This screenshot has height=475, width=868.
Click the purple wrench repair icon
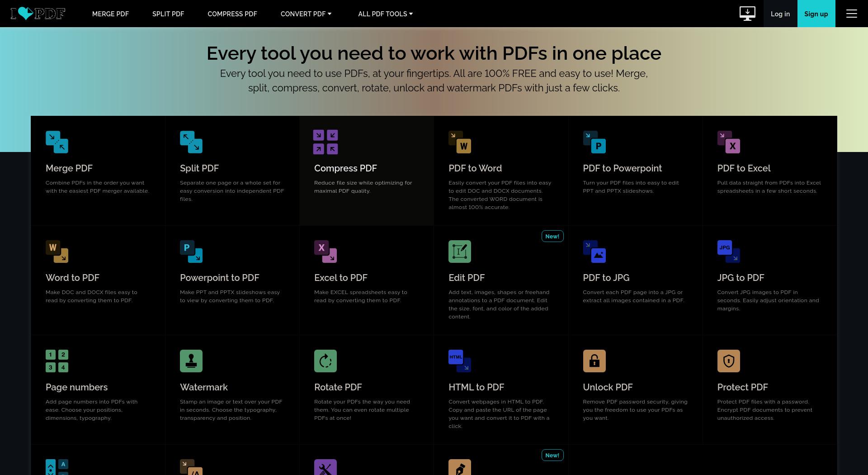(x=325, y=467)
